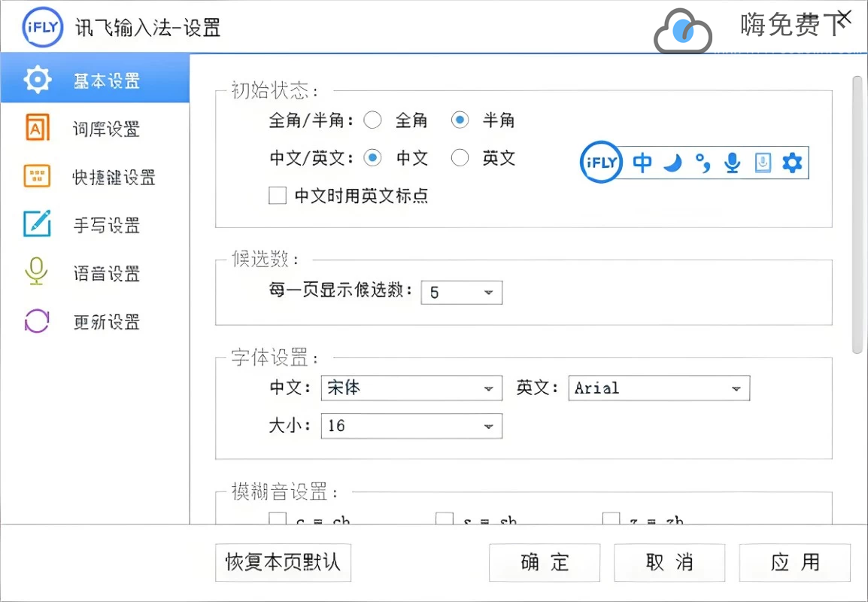
Task: Open the 中文 font dropdown showing 宋体
Action: tap(411, 388)
